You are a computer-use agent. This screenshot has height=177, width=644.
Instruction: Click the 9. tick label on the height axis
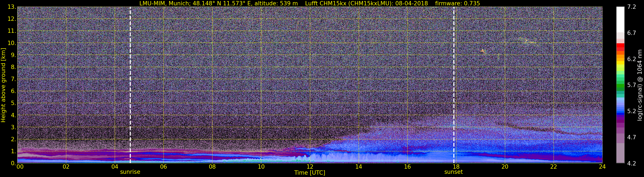coord(13,55)
